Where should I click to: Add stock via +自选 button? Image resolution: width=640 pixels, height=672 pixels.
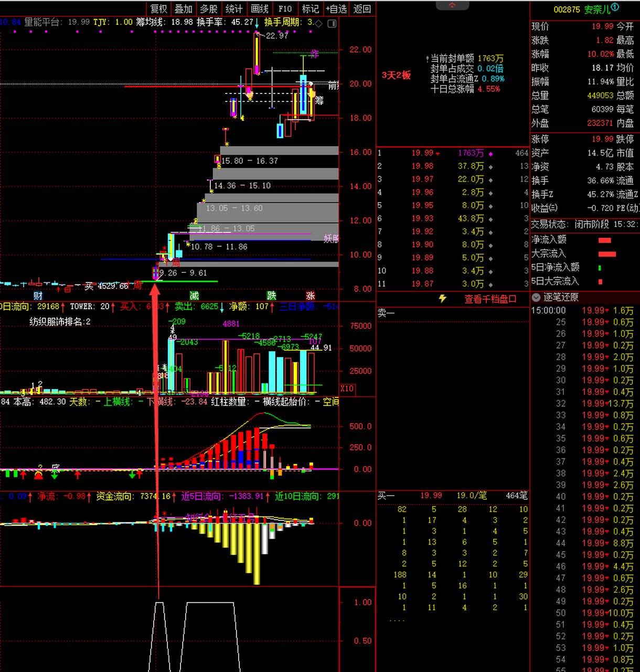tap(336, 9)
